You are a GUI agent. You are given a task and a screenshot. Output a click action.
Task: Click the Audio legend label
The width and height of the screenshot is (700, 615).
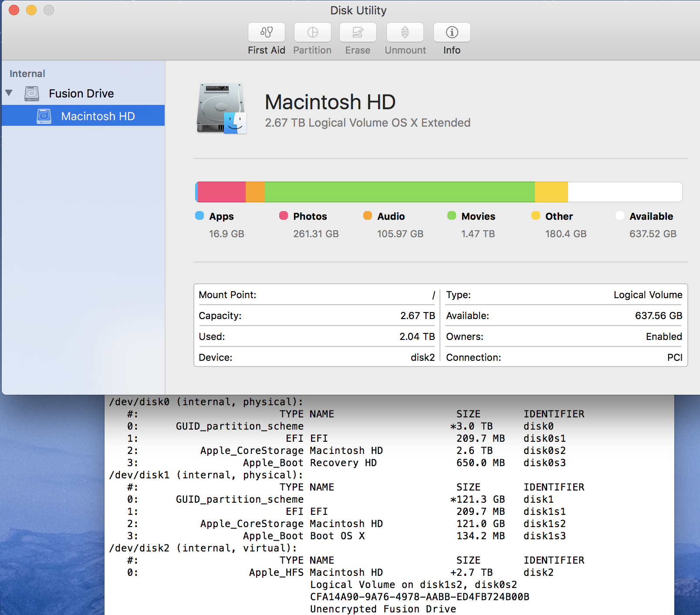391,216
